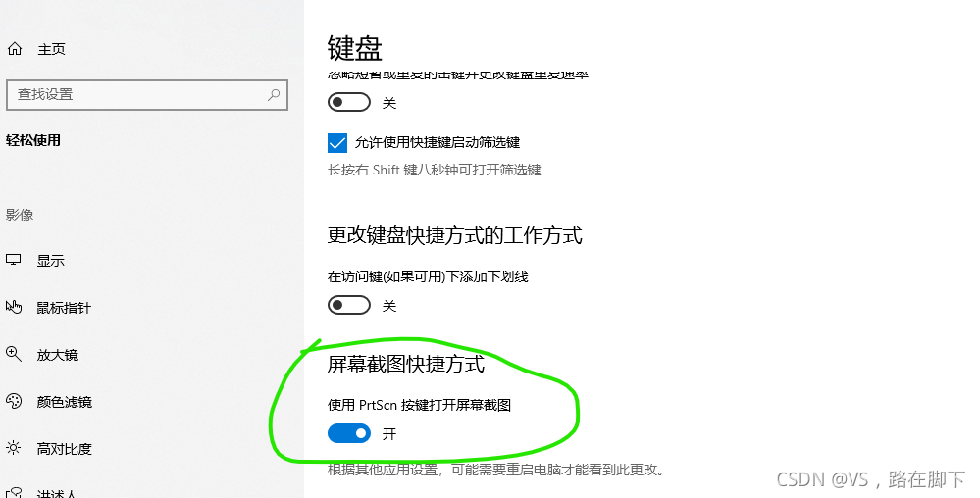
Task: Click the 颜色滤镜 palette icon
Action: pyautogui.click(x=14, y=401)
